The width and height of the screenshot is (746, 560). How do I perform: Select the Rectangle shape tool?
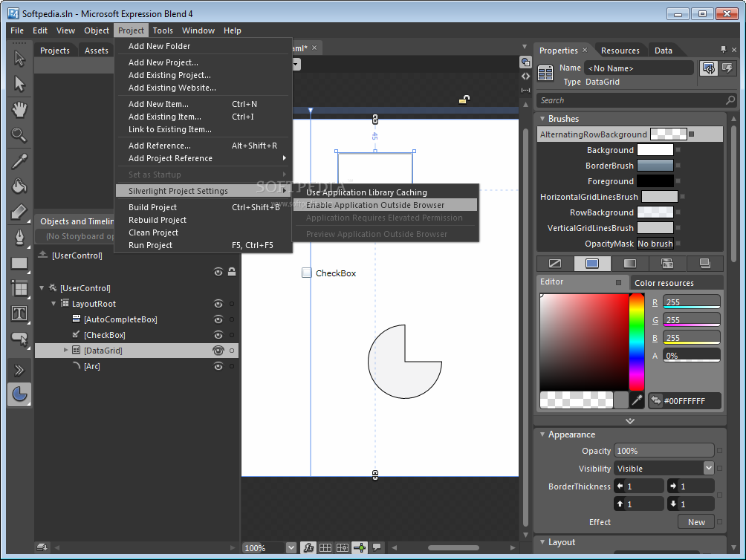pos(19,263)
